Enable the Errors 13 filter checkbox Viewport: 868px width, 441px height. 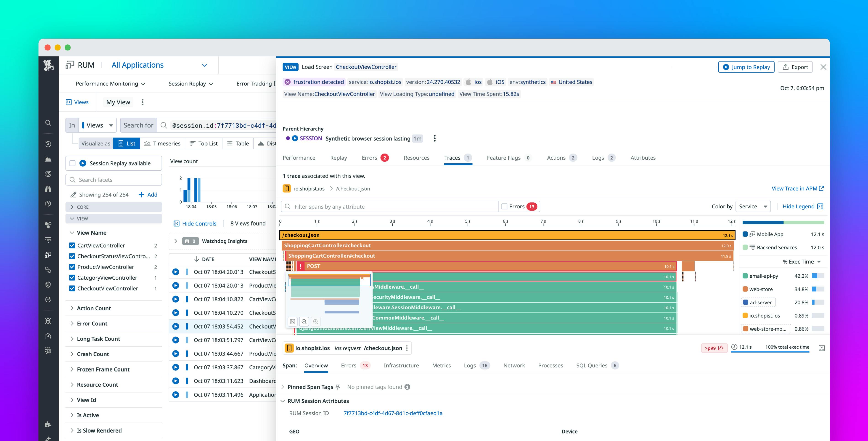coord(504,206)
